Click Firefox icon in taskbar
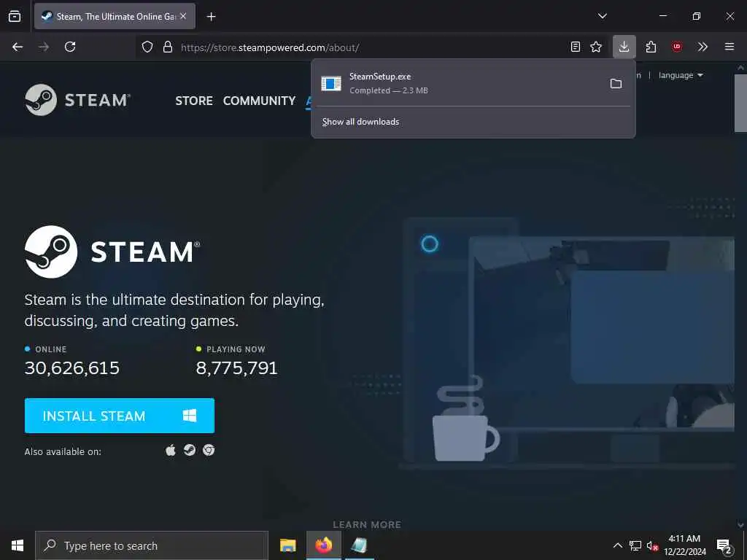Screen dimensions: 747x560 click(x=323, y=545)
